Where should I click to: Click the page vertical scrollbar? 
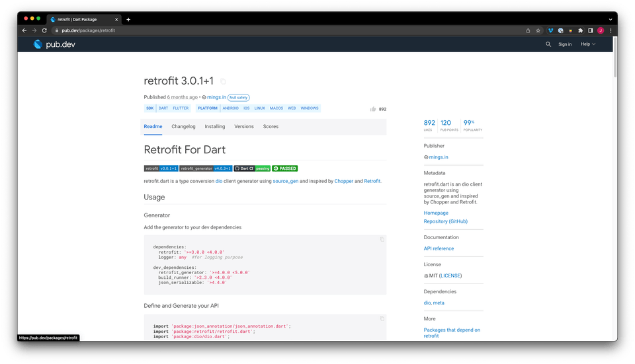(615, 57)
